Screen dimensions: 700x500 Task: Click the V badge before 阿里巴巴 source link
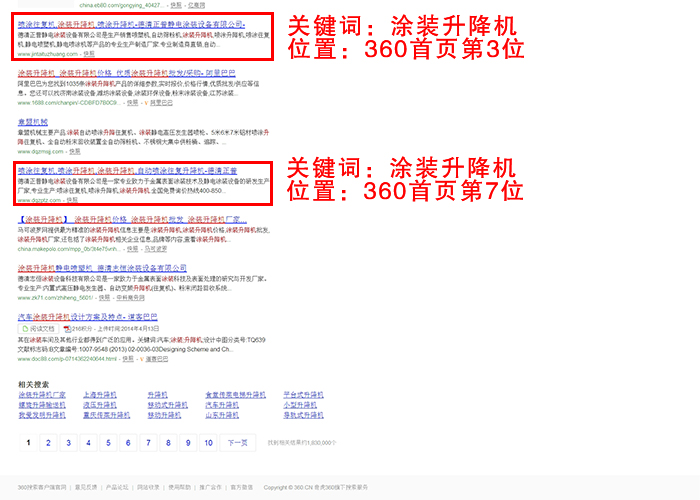[146, 103]
